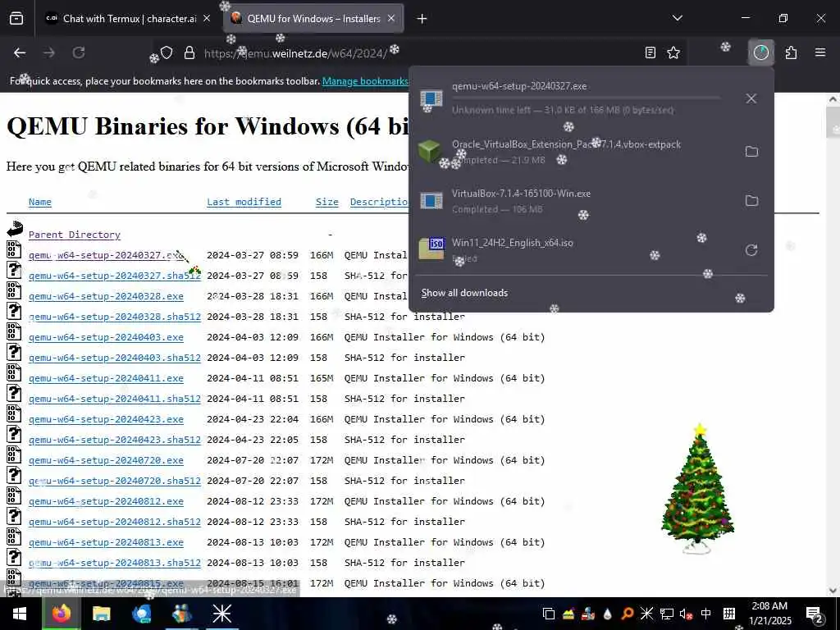Open the Extensions puzzle icon

(x=792, y=52)
